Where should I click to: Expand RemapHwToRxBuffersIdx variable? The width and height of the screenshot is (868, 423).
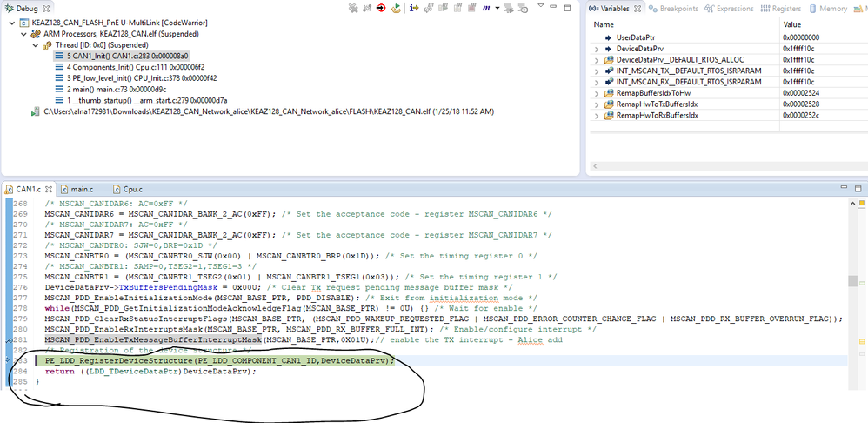(596, 115)
